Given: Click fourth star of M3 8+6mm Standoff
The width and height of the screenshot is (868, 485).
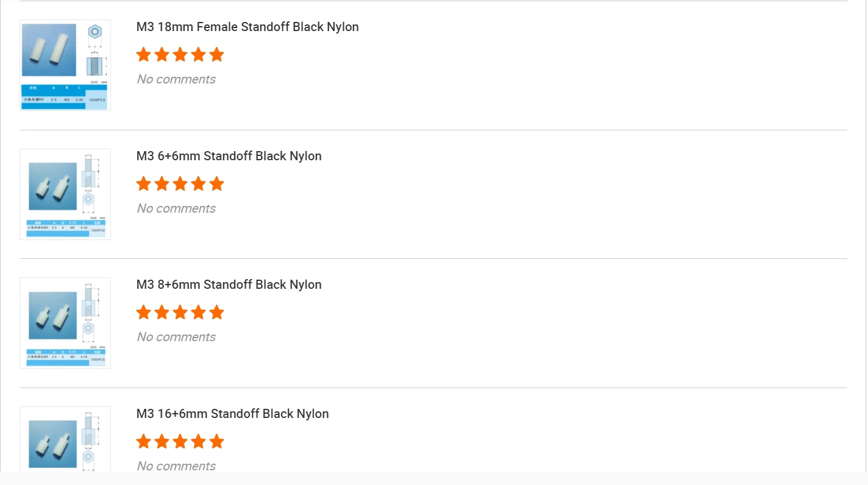Looking at the screenshot, I should pyautogui.click(x=198, y=313).
